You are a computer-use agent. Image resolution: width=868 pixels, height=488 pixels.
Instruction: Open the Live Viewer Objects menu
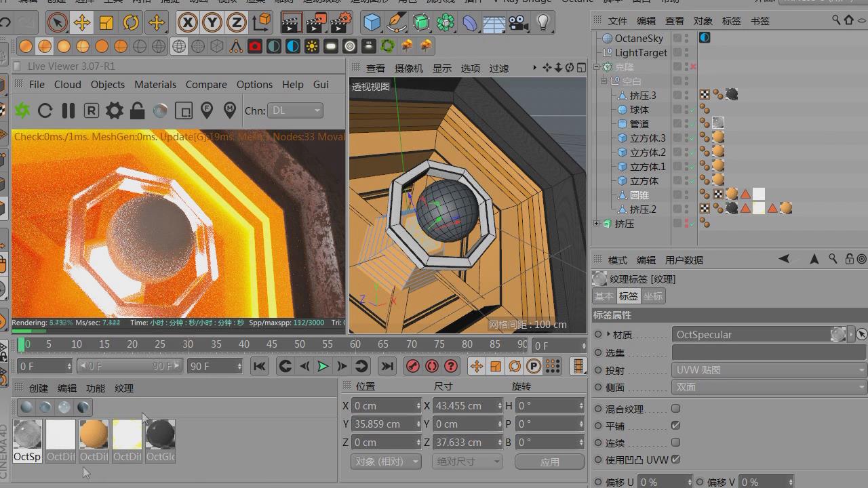108,84
